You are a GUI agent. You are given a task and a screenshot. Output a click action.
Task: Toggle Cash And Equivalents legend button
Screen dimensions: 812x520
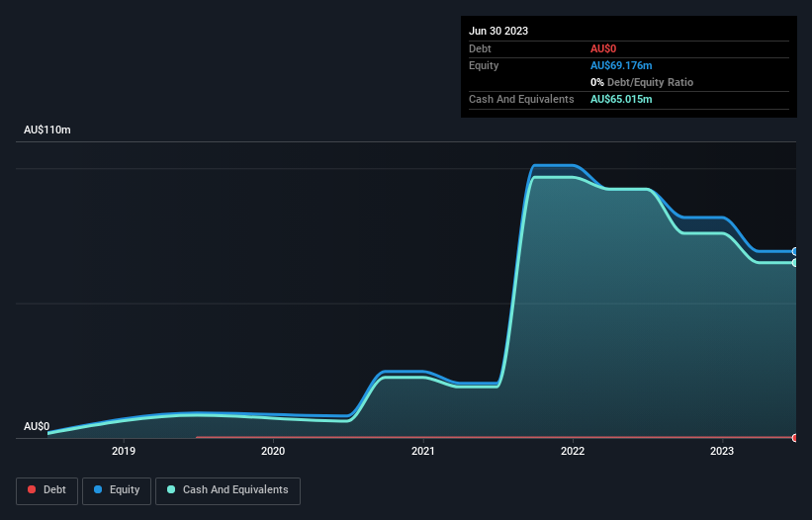click(x=227, y=490)
